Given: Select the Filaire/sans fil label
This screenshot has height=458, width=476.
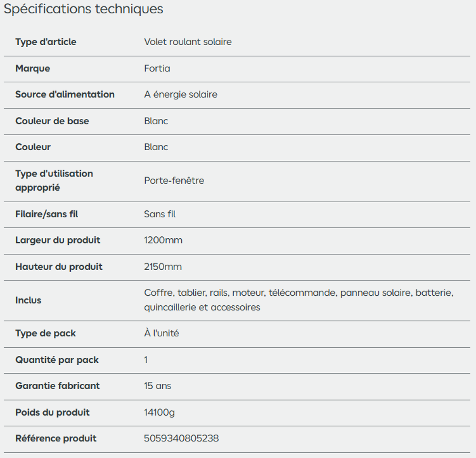Looking at the screenshot, I should [x=47, y=214].
